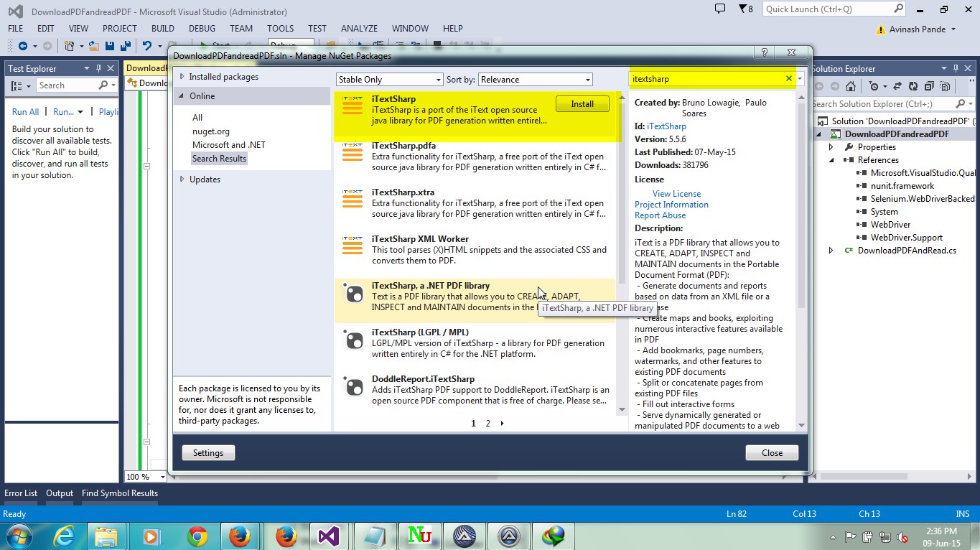The image size is (980, 550).
Task: Expand the Installed packages section
Action: pyautogui.click(x=182, y=77)
